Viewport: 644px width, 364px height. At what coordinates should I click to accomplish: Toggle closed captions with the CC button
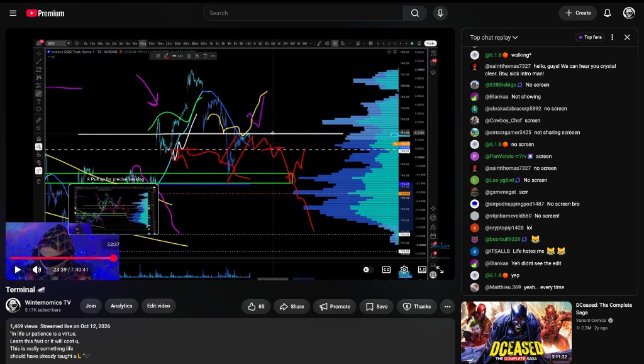click(387, 270)
